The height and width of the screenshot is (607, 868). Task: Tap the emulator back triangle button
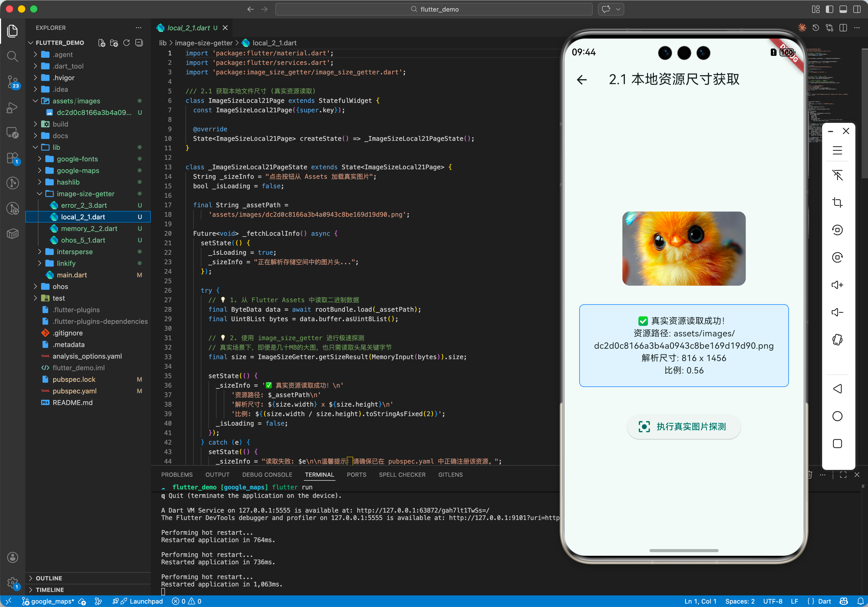pos(837,388)
